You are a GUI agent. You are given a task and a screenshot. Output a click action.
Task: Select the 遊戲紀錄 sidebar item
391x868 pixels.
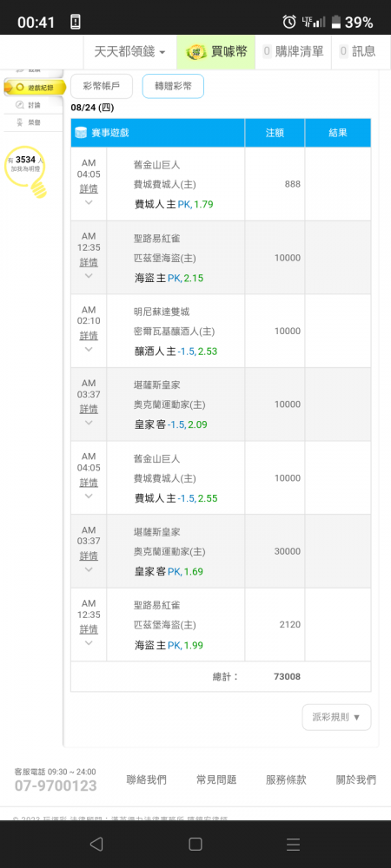click(34, 87)
